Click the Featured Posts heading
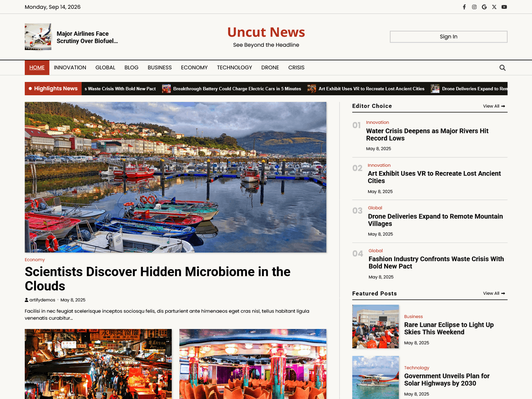532x399 pixels. click(375, 293)
